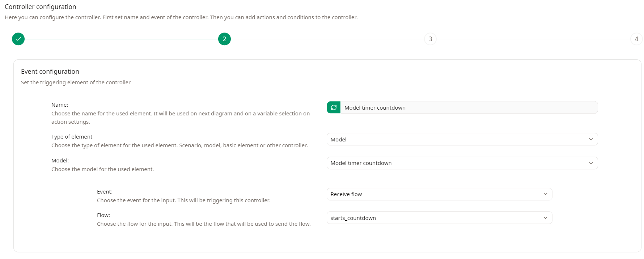Click 'Choose the model for the used element.' text

click(102, 169)
